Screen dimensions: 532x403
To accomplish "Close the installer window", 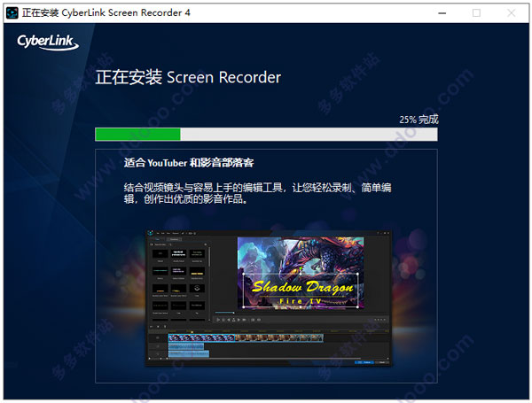I will click(512, 13).
